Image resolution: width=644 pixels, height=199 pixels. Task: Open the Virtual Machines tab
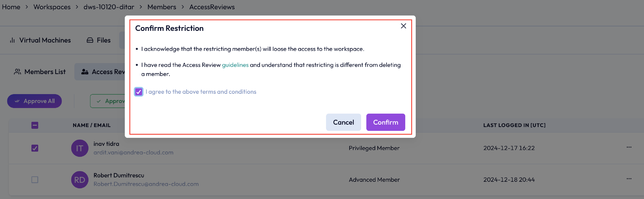pos(40,40)
